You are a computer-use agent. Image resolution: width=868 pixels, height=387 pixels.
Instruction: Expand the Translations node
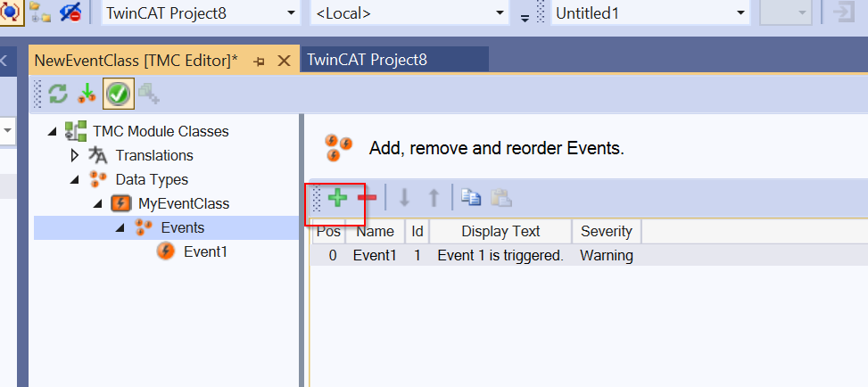tap(75, 155)
